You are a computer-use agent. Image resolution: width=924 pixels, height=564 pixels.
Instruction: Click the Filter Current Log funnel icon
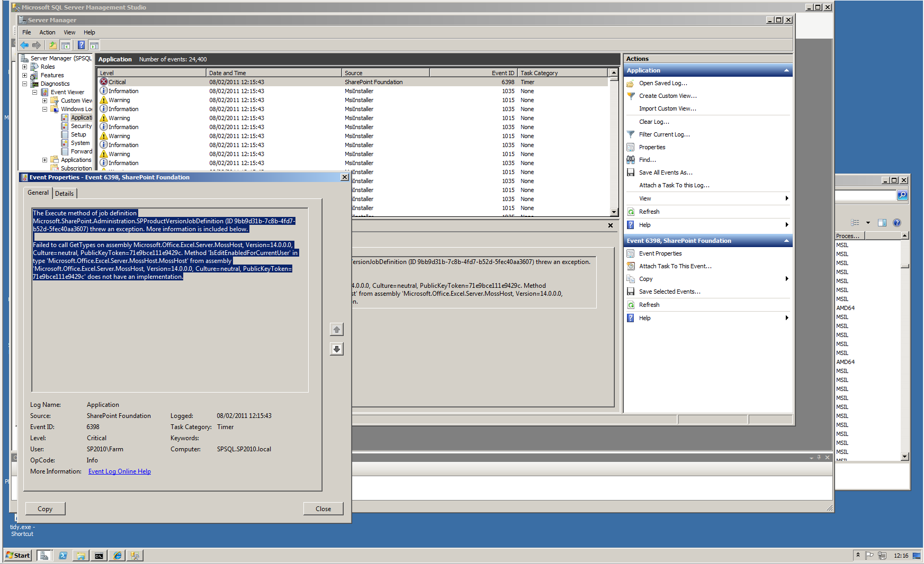pos(631,134)
